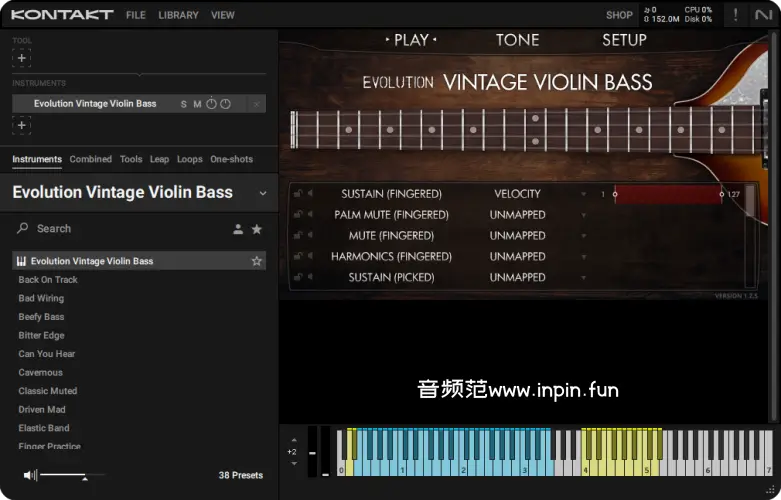Image resolution: width=781 pixels, height=500 pixels.
Task: Shift keyboard octave up arrow
Action: click(294, 440)
